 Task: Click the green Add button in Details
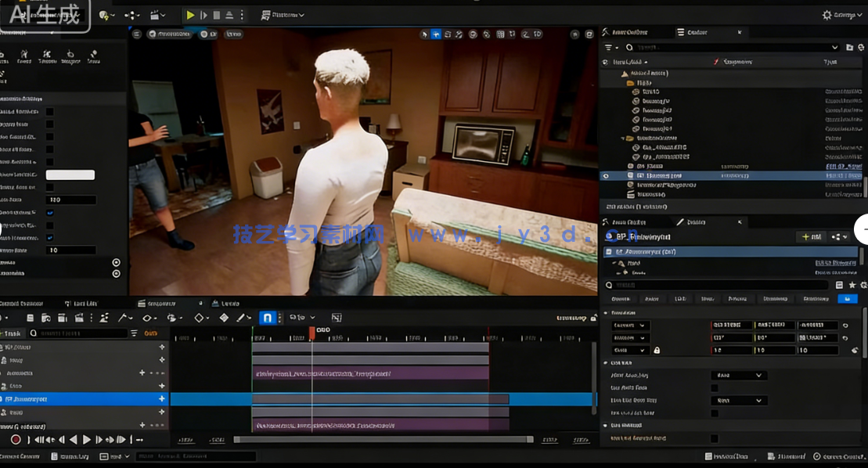(810, 236)
